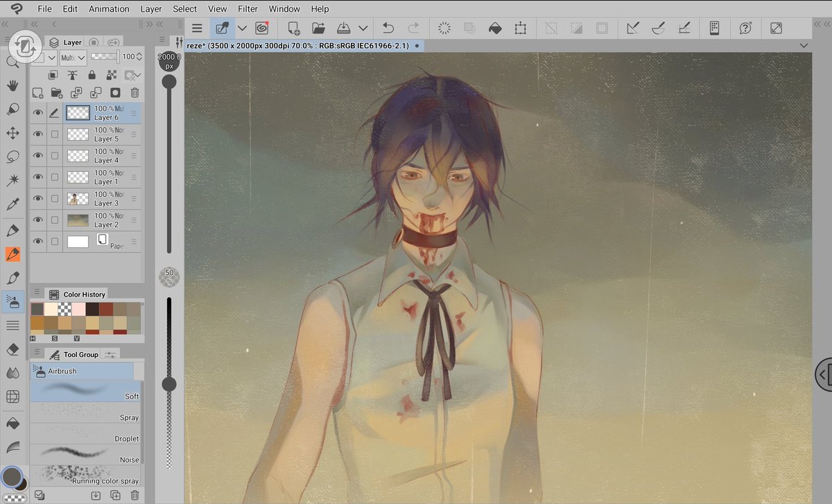Screen dimensions: 832x504
Task: Open the Window menu
Action: [284, 9]
